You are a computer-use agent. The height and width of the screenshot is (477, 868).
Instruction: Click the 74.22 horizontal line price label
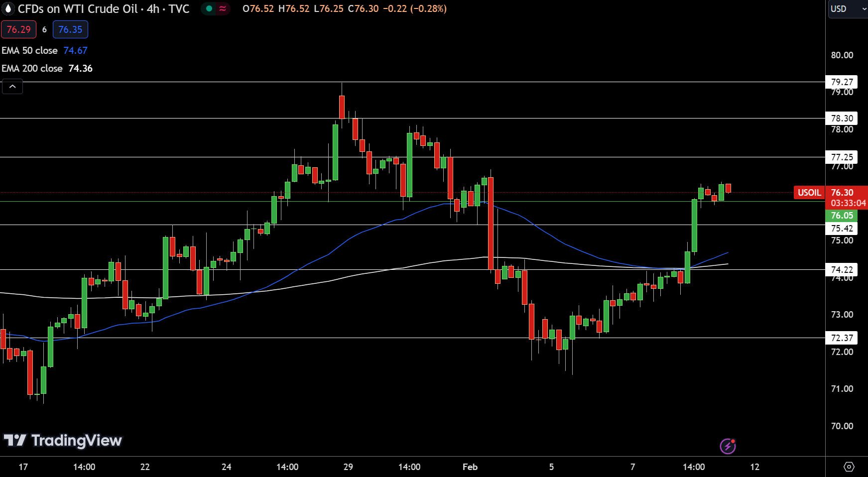[x=842, y=269]
